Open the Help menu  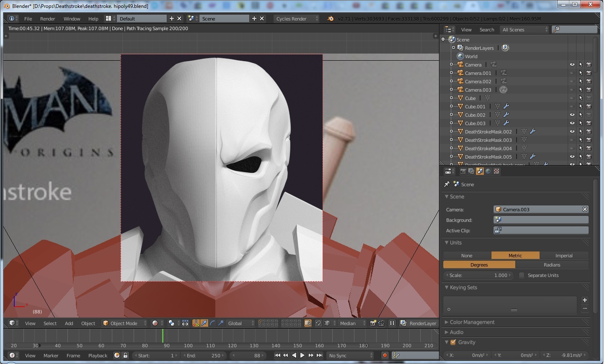tap(93, 18)
